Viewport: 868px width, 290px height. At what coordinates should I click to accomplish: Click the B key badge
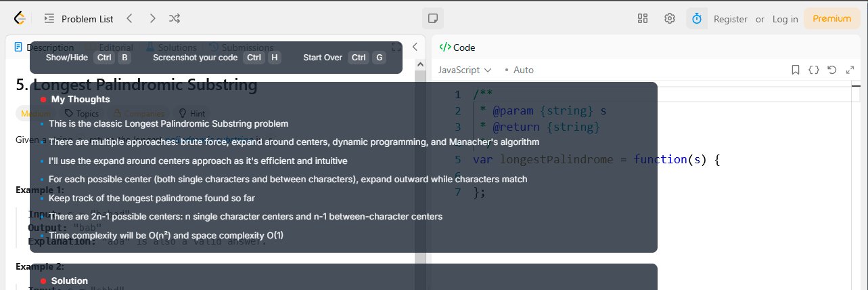(x=124, y=58)
